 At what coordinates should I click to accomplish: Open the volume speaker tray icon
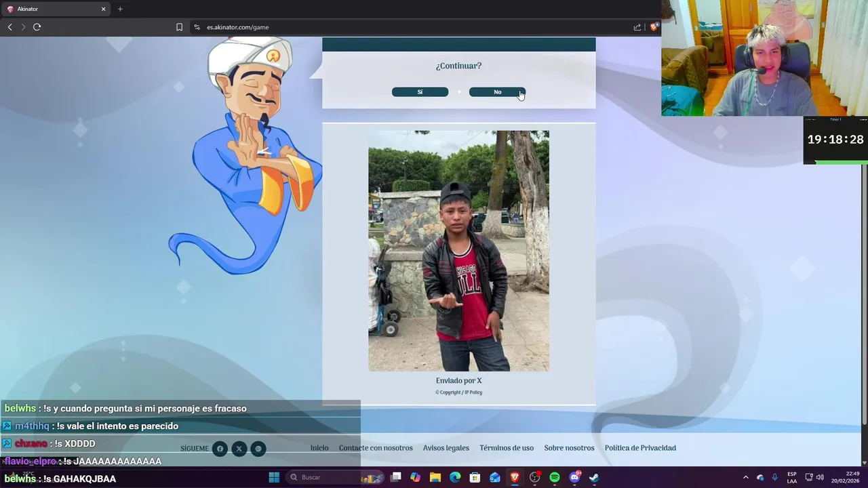820,477
